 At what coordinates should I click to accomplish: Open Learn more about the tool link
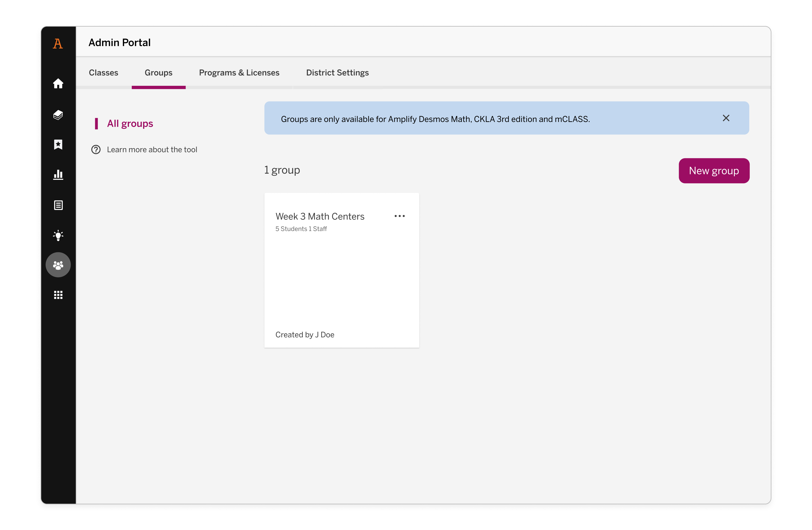click(x=152, y=149)
